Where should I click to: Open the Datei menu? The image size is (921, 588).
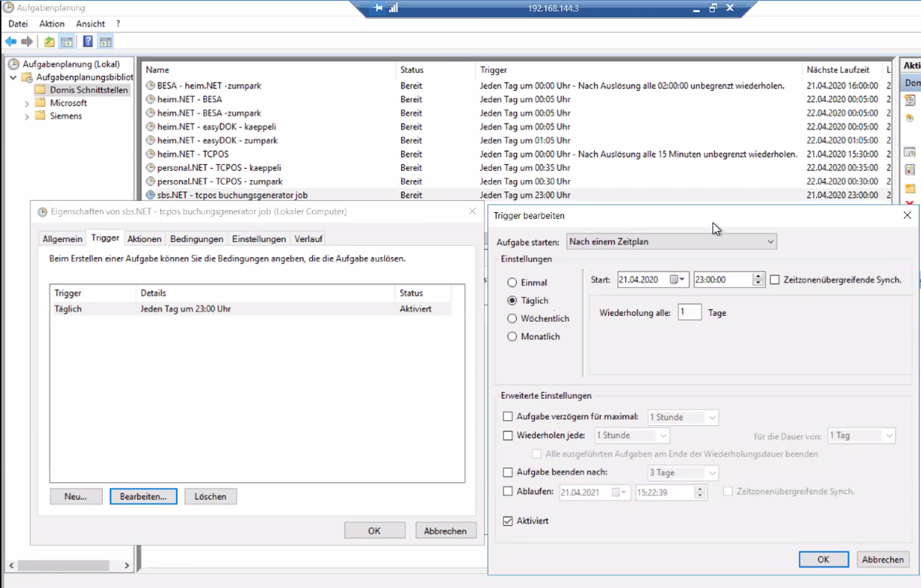pos(18,24)
